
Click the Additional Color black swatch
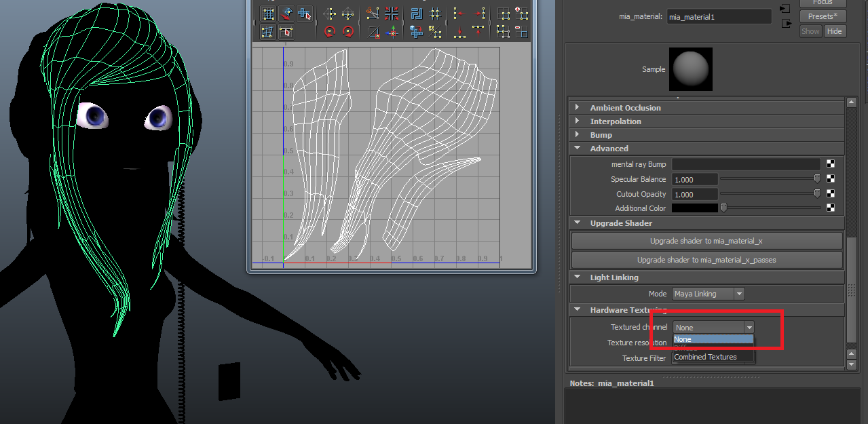695,208
